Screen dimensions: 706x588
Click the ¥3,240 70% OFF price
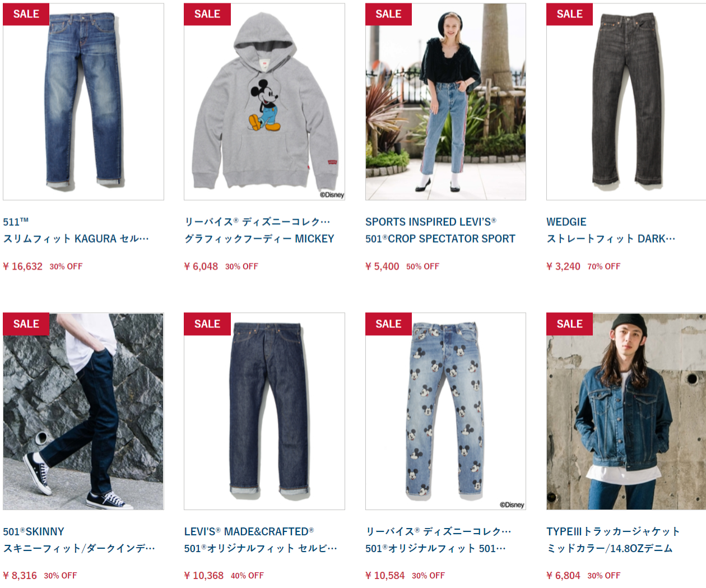583,266
